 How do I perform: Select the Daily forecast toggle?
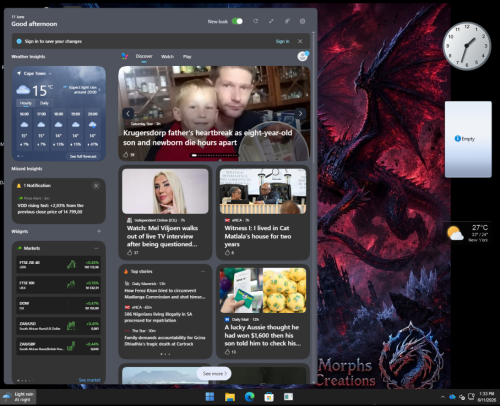[44, 103]
